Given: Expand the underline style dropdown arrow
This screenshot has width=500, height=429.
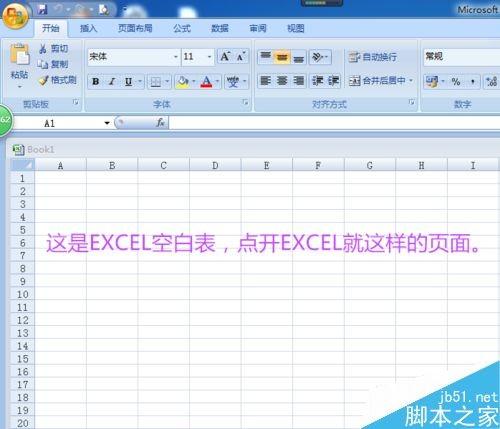Looking at the screenshot, I should tap(140, 81).
